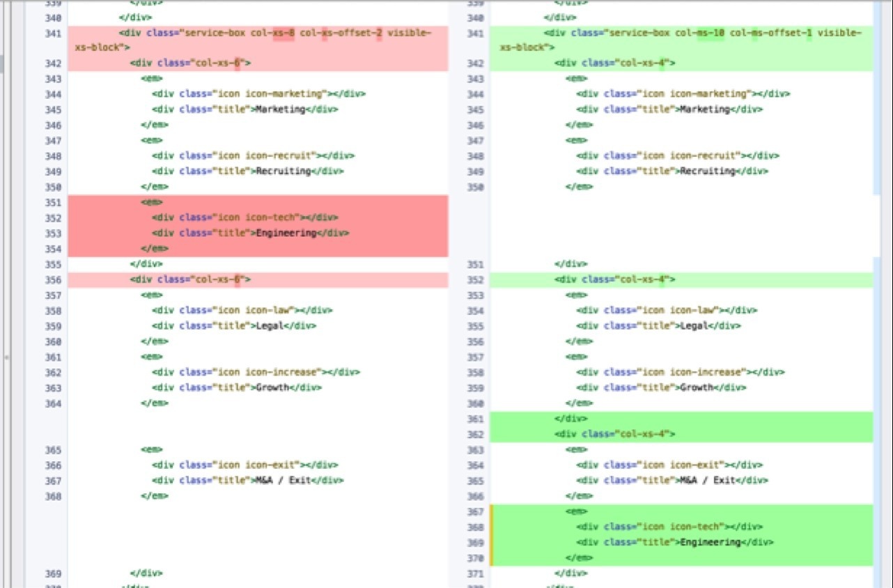Click line number 341 in left pane gutter
This screenshot has height=588, width=893.
[x=52, y=33]
